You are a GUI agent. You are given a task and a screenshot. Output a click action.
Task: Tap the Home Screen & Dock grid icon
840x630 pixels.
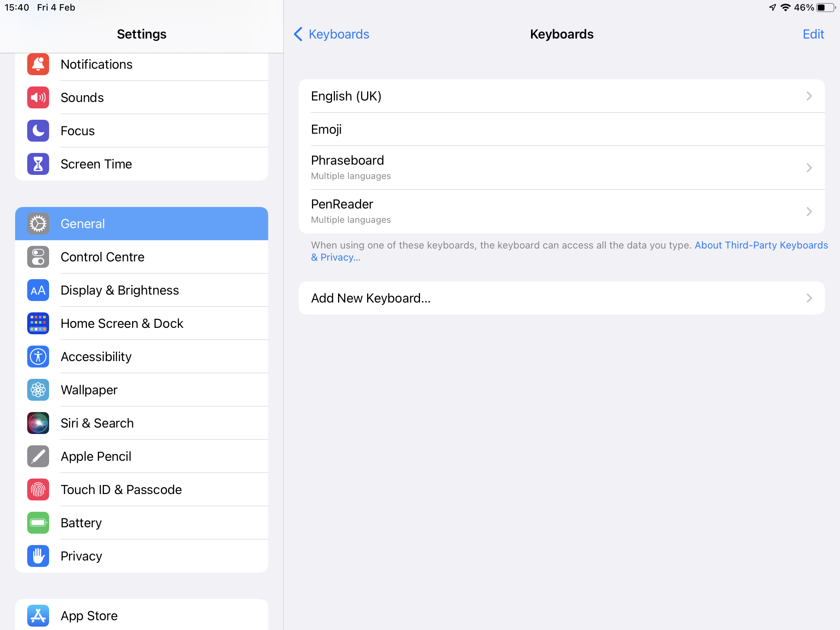coord(38,324)
